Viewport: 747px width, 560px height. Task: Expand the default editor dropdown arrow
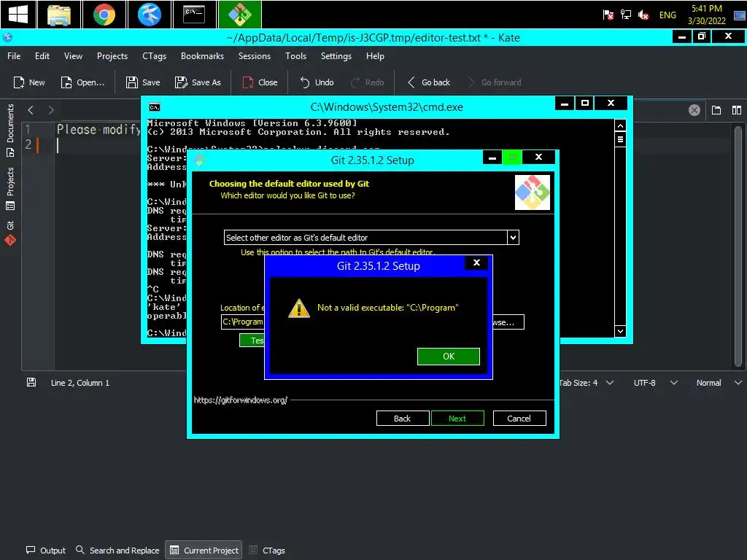(x=513, y=237)
